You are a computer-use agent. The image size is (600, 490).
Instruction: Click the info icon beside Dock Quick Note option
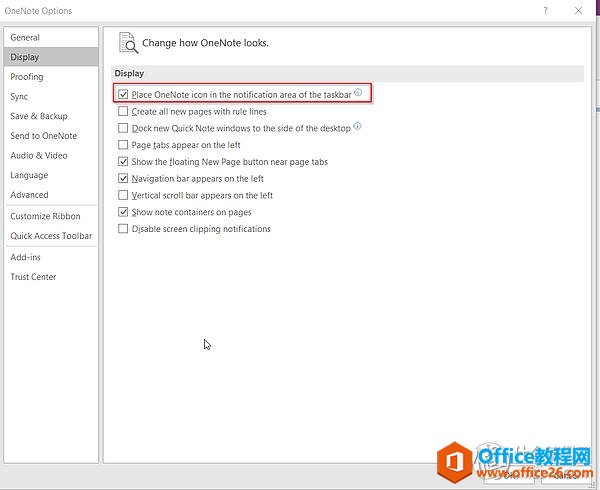(357, 126)
